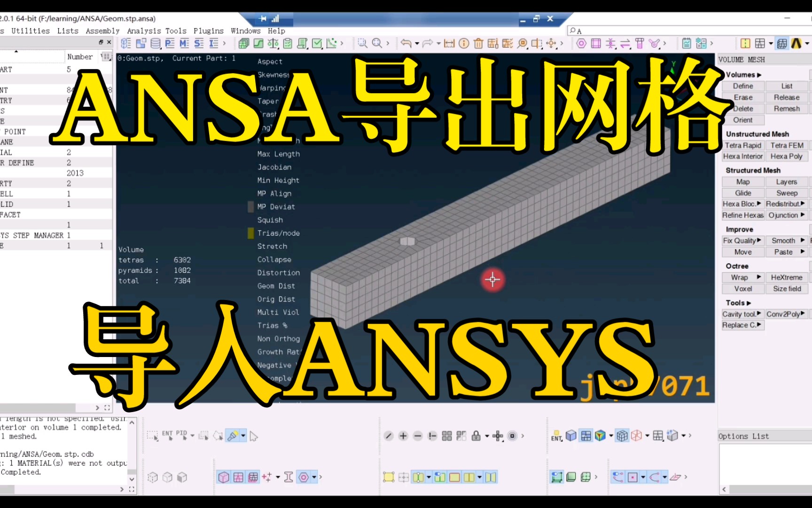This screenshot has height=508, width=812.
Task: Open the Wrap submenu arrow
Action: click(758, 277)
